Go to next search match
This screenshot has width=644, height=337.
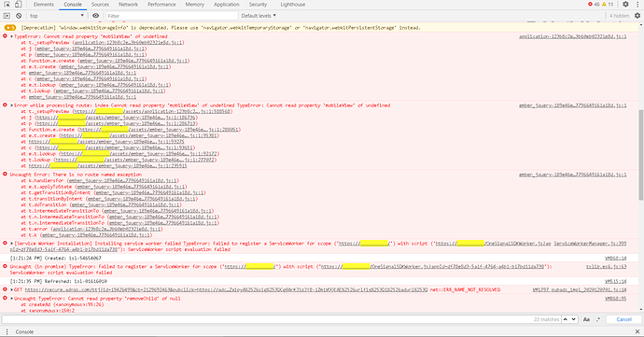(574, 319)
